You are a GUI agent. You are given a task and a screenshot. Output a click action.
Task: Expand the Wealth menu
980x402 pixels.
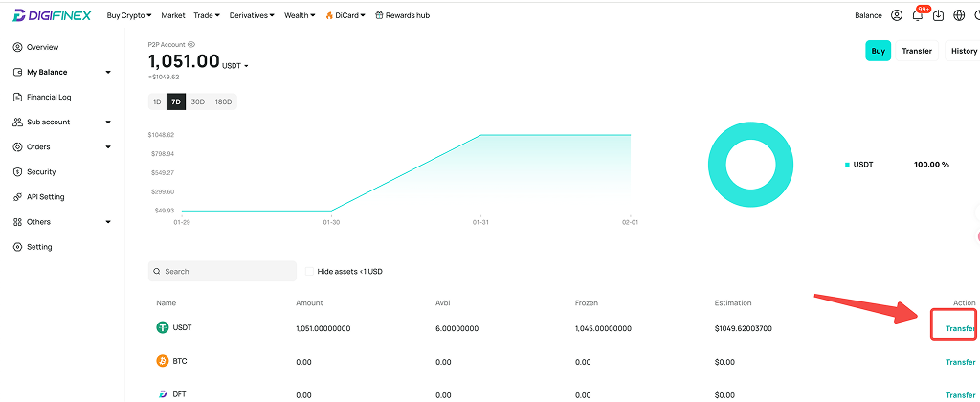click(x=300, y=15)
